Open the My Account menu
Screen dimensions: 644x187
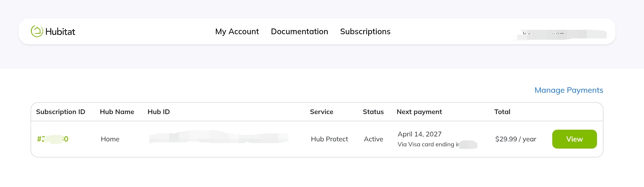pos(237,31)
